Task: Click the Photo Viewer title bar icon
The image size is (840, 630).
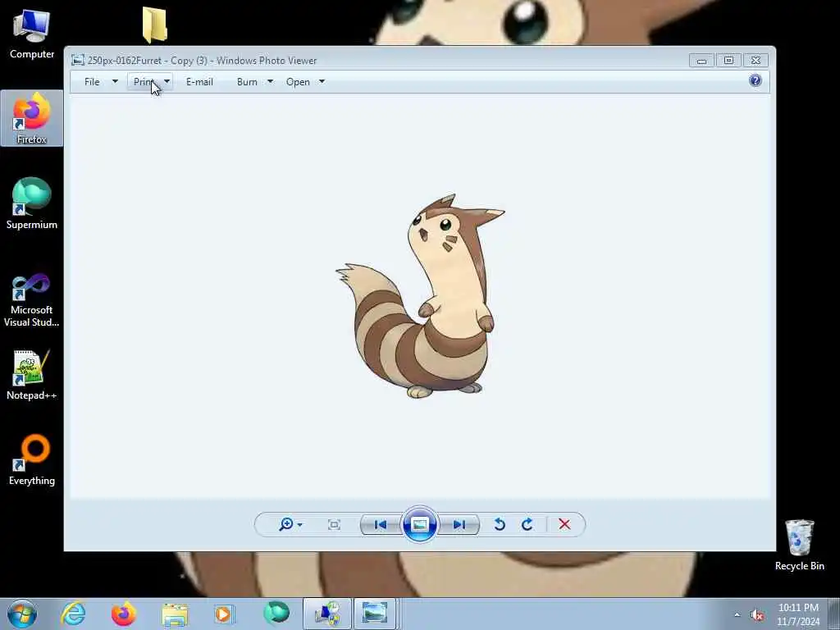Action: [78, 61]
